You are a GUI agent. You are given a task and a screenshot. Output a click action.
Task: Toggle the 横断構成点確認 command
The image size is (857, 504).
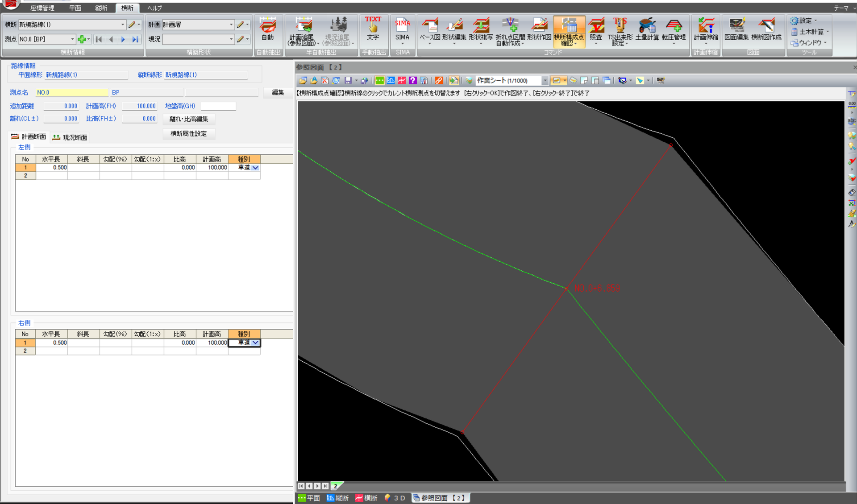(569, 31)
